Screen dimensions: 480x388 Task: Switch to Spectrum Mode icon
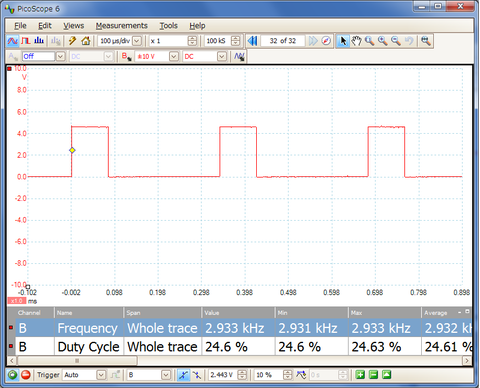(x=39, y=41)
